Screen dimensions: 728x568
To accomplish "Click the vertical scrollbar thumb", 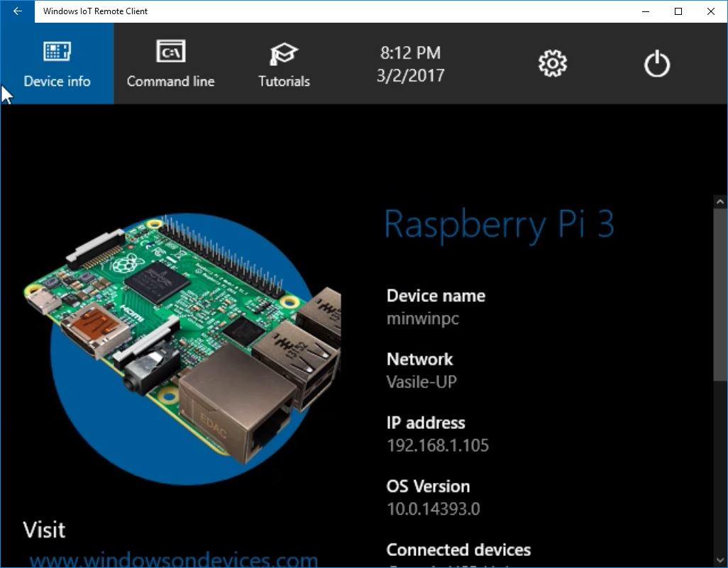I will [x=720, y=295].
